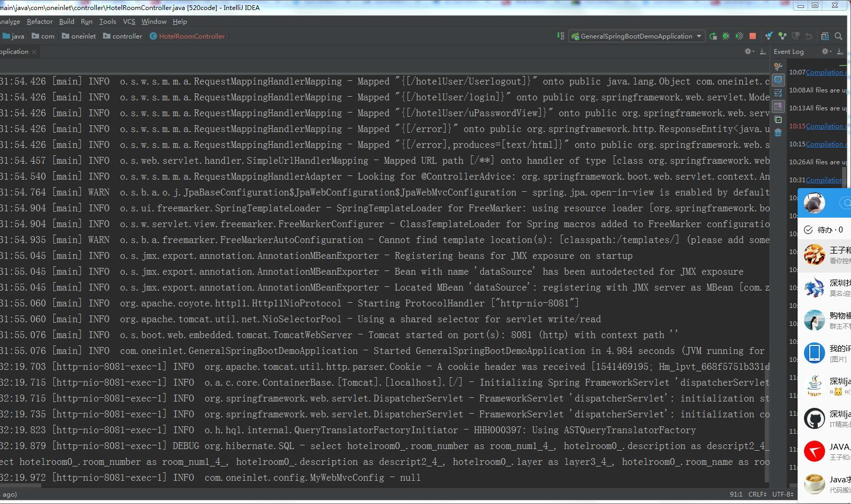Open Search Everywhere magnifier icon
The image size is (851, 504).
coord(838,36)
